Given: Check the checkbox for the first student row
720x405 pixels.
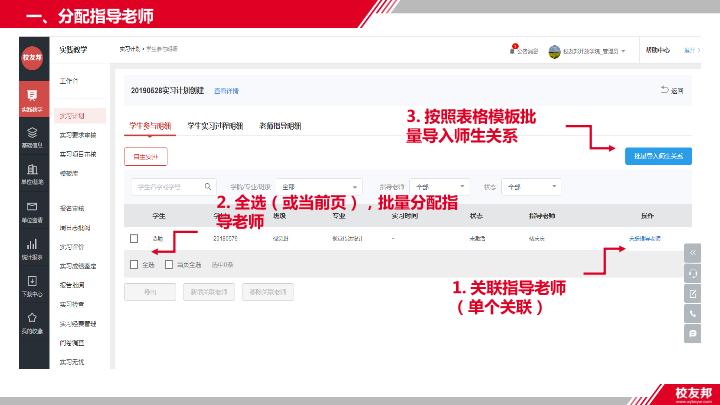Looking at the screenshot, I should [134, 238].
